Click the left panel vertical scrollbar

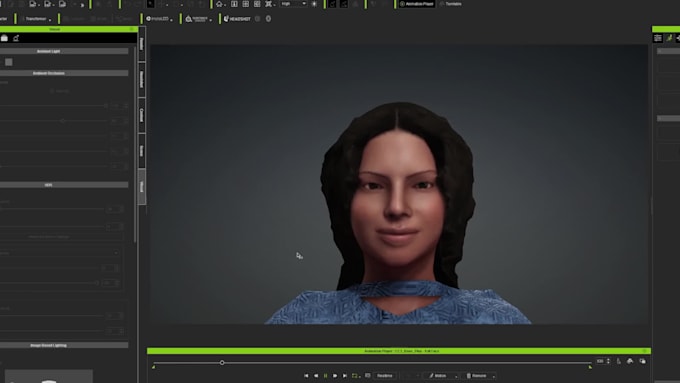pyautogui.click(x=135, y=143)
